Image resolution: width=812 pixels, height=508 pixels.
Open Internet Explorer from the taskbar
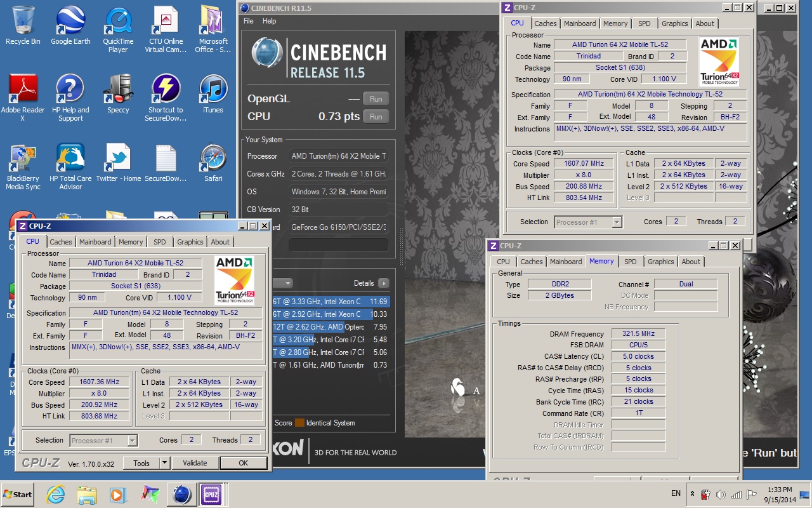[x=56, y=494]
